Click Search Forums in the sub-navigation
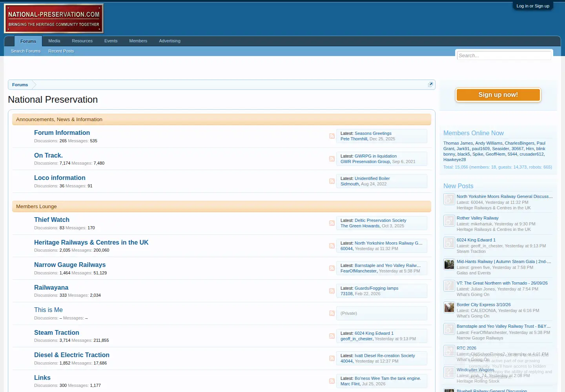This screenshot has width=565, height=392. pos(26,51)
